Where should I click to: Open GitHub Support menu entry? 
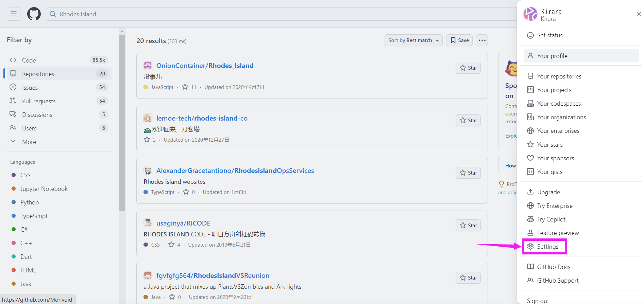(x=581, y=281)
